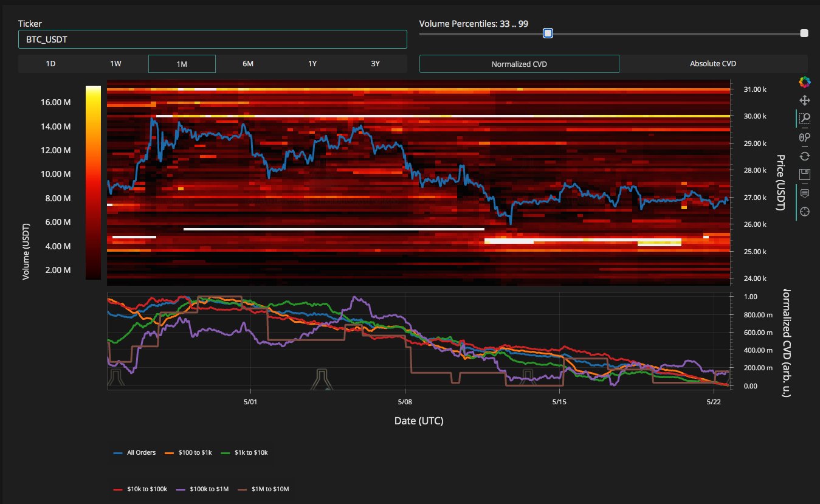Activate the Wheel Zoom tool
The width and height of the screenshot is (820, 504).
pyautogui.click(x=804, y=137)
